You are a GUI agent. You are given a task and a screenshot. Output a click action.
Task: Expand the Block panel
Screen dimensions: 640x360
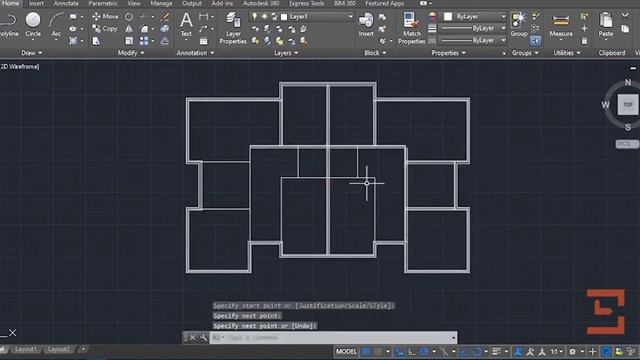pyautogui.click(x=375, y=53)
